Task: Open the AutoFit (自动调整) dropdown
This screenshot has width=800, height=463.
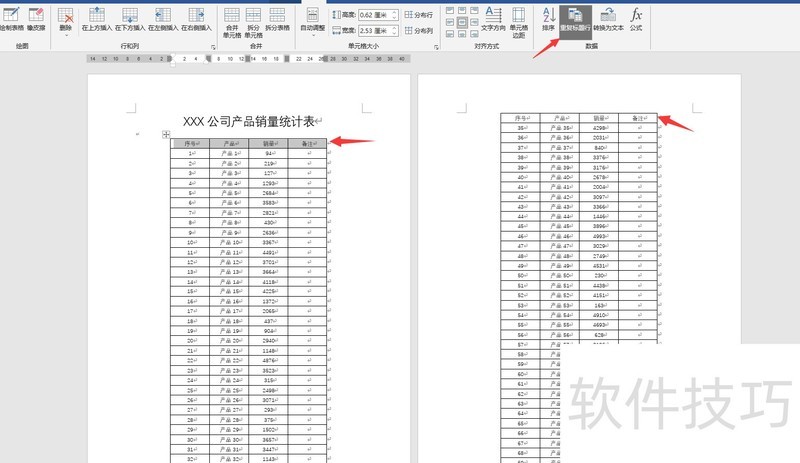Action: tap(313, 21)
